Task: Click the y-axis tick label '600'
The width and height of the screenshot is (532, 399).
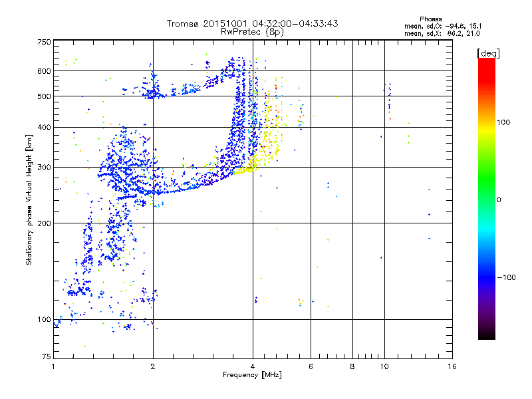Action: [x=44, y=71]
